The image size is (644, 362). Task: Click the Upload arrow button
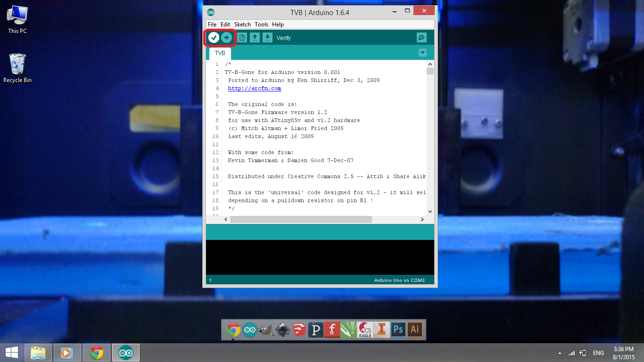(x=227, y=38)
